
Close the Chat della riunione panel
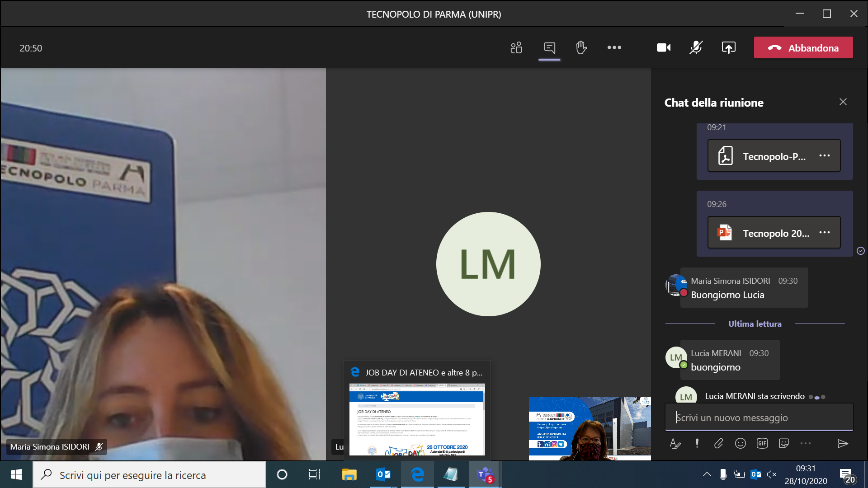(843, 102)
